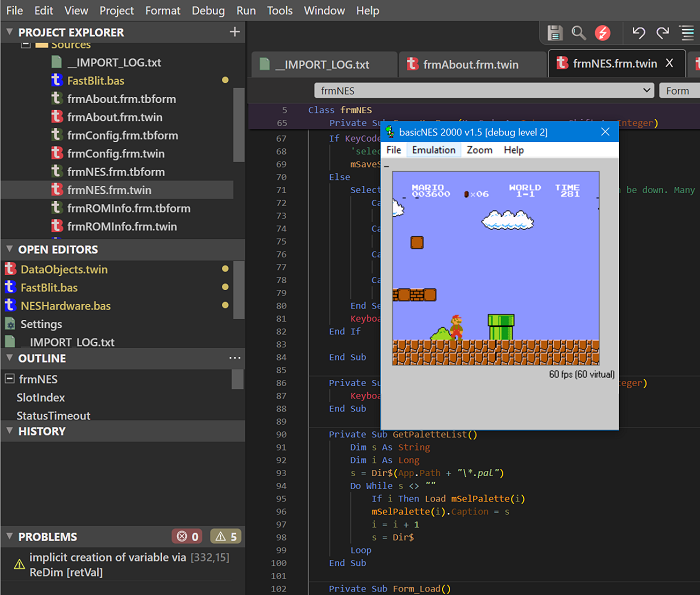Click the plus icon in Project Explorer header

click(x=235, y=32)
